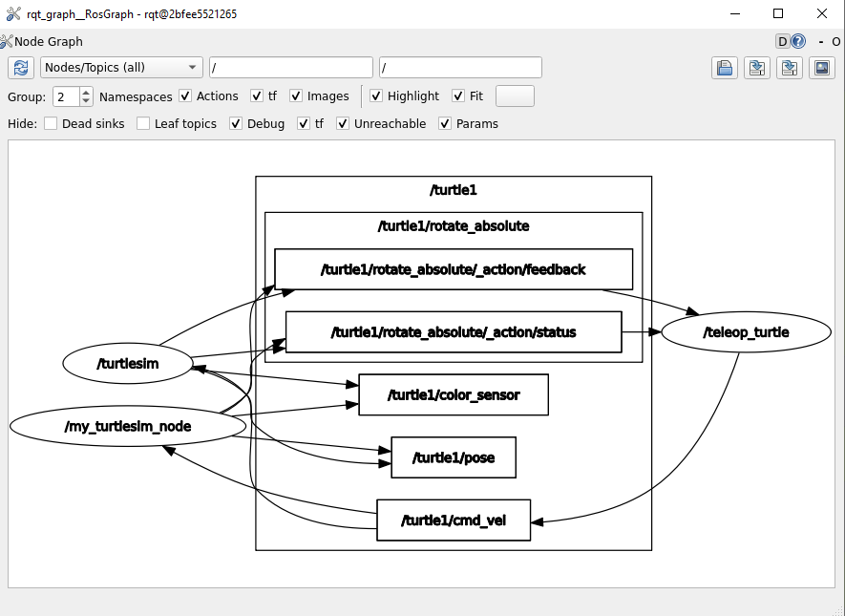Screen dimensions: 845x616
Task: Click rotate_absolute/_action/feedback topic
Action: point(454,269)
